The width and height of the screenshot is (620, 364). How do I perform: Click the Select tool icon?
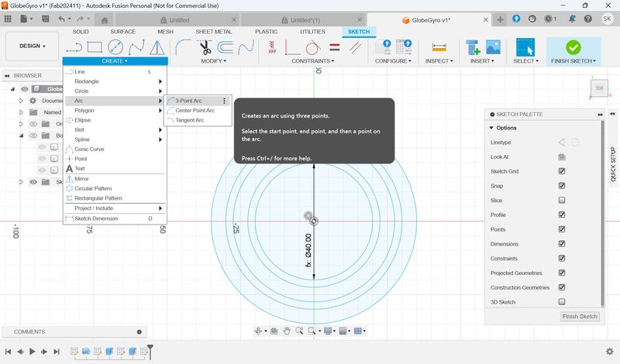(525, 47)
